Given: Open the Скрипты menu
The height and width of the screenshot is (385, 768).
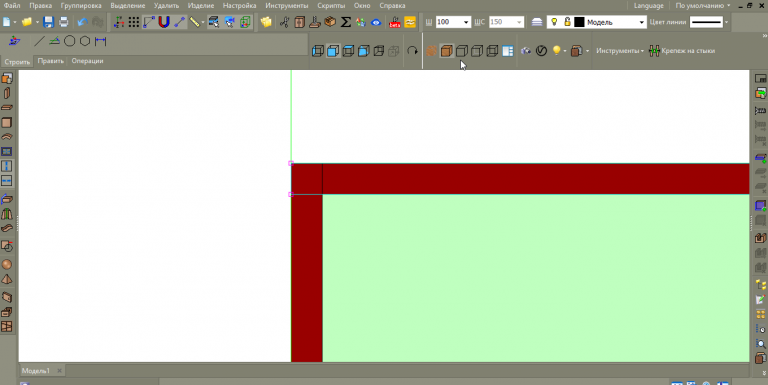Looking at the screenshot, I should point(331,6).
